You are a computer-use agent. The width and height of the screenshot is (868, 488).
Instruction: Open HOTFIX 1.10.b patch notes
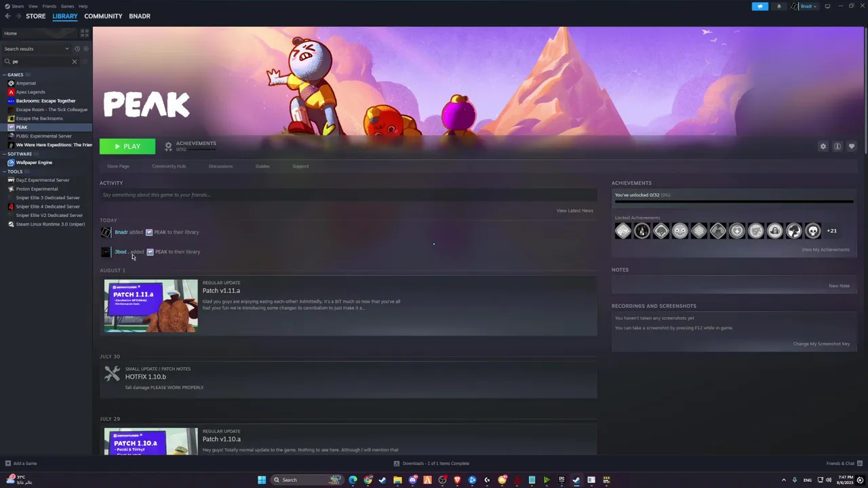[146, 377]
